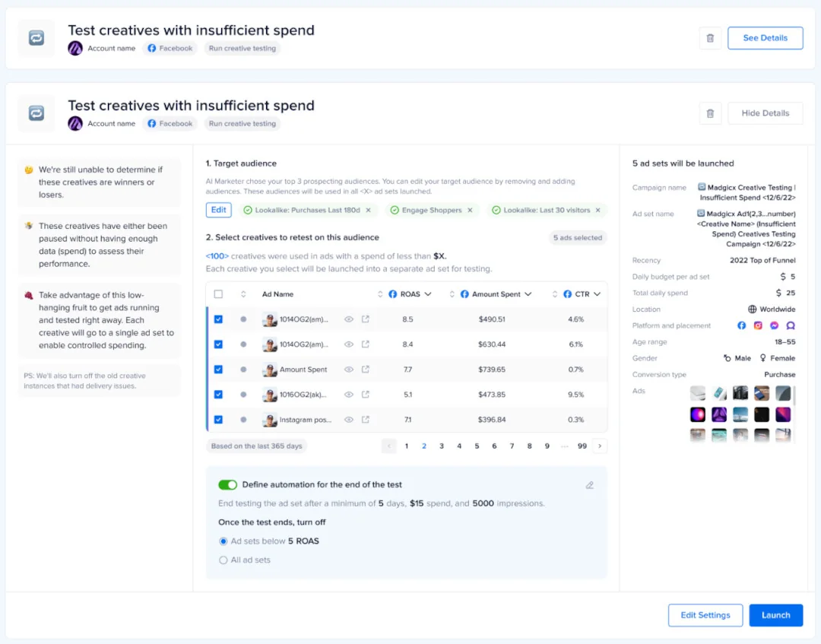Click Edit to change target audiences

tap(218, 210)
